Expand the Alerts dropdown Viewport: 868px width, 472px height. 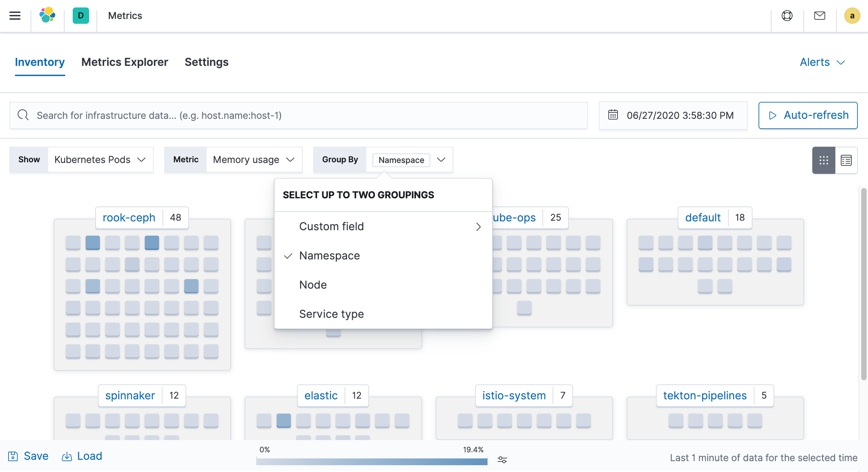click(822, 62)
